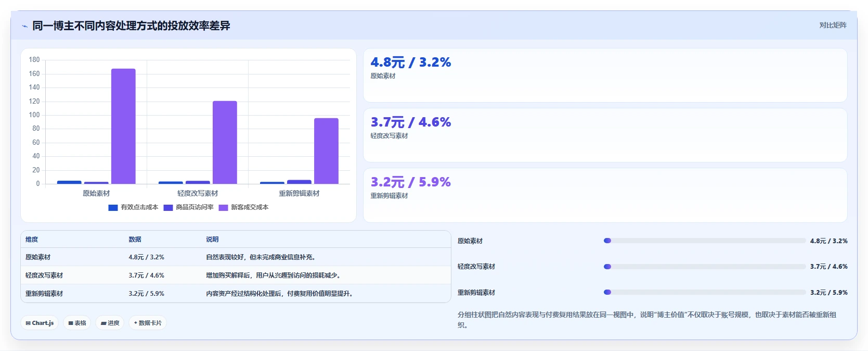Click the 轻度改写素材 x-axis label on the chart
This screenshot has height=351, width=868.
(198, 193)
